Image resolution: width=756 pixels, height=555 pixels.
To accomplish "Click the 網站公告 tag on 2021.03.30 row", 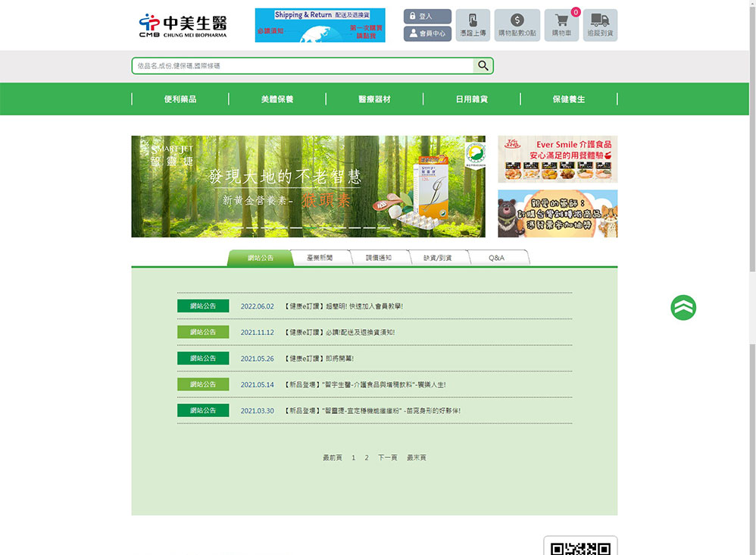I will pyautogui.click(x=203, y=410).
